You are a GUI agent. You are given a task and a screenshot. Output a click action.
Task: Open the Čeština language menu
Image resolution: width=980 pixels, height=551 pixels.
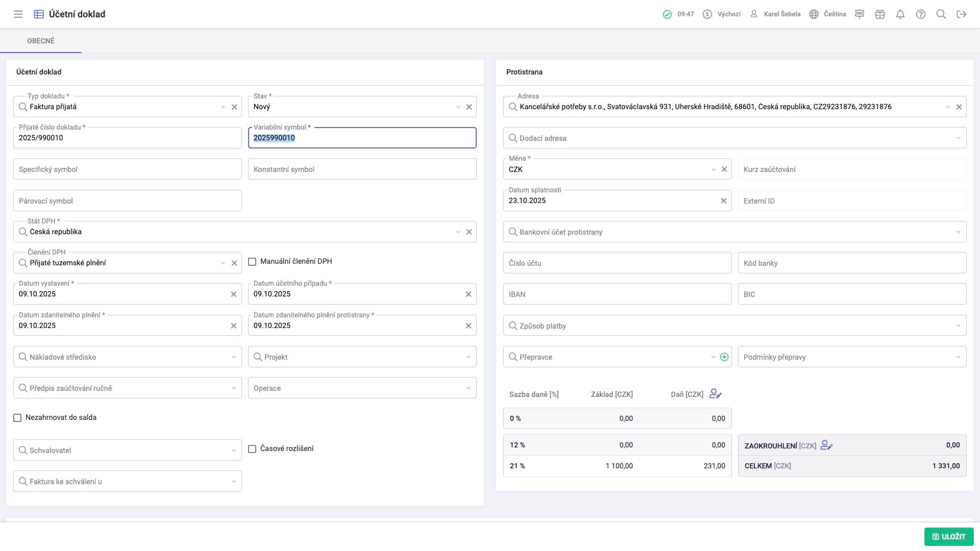tap(828, 14)
